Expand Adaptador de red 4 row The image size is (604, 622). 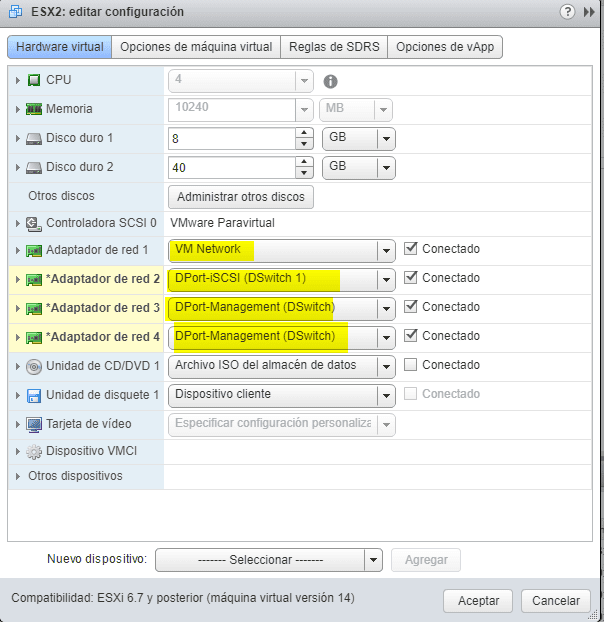(x=17, y=338)
